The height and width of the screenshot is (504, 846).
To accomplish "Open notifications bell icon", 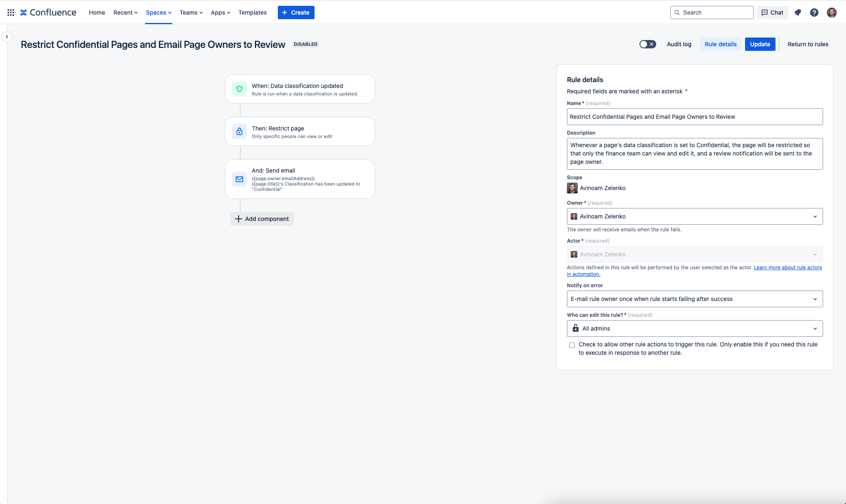I will (798, 13).
